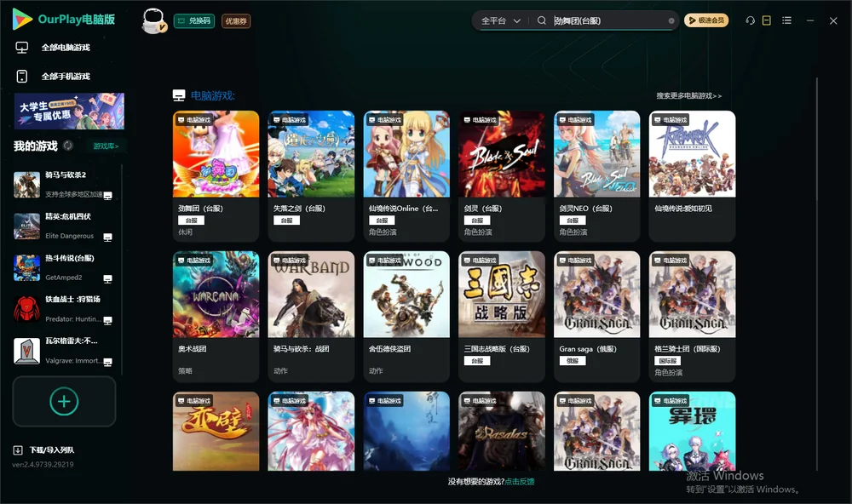The width and height of the screenshot is (852, 504).
Task: Open the main menu list icon
Action: coord(786,20)
